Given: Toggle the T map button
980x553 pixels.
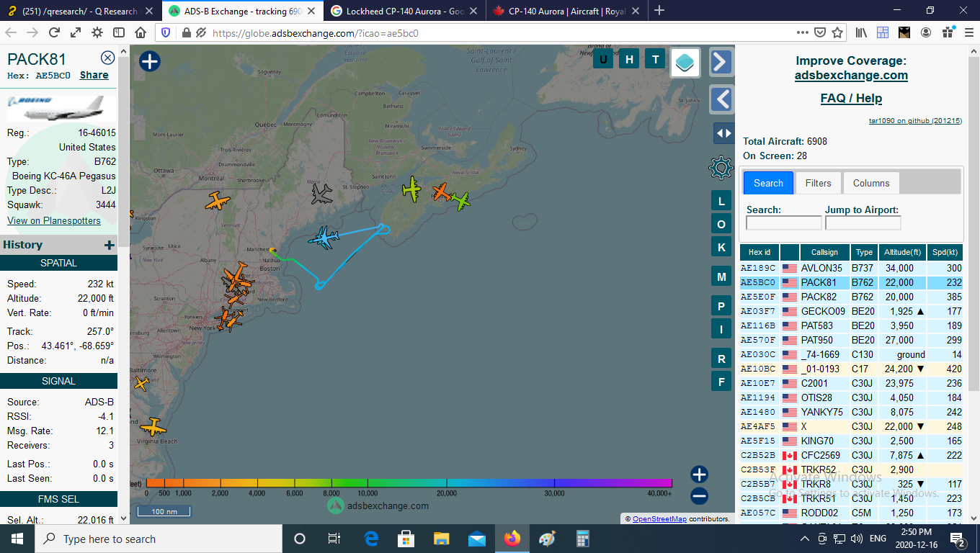Looking at the screenshot, I should click(x=655, y=60).
